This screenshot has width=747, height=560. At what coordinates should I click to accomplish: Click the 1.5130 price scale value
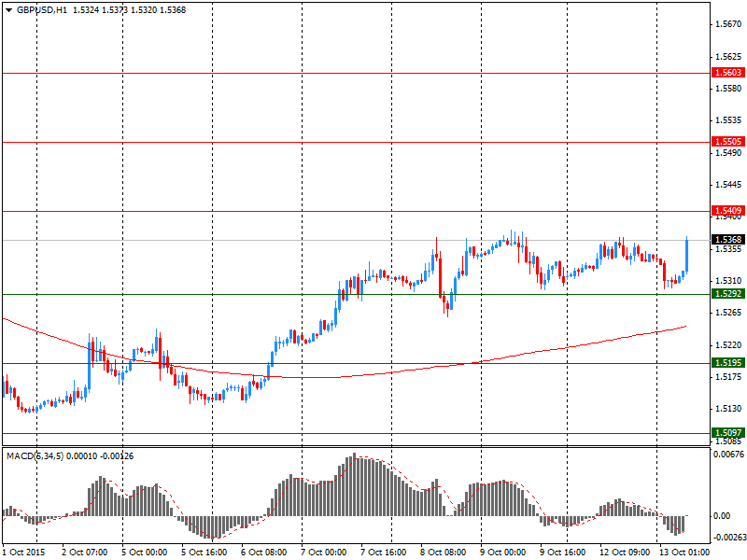click(x=729, y=409)
